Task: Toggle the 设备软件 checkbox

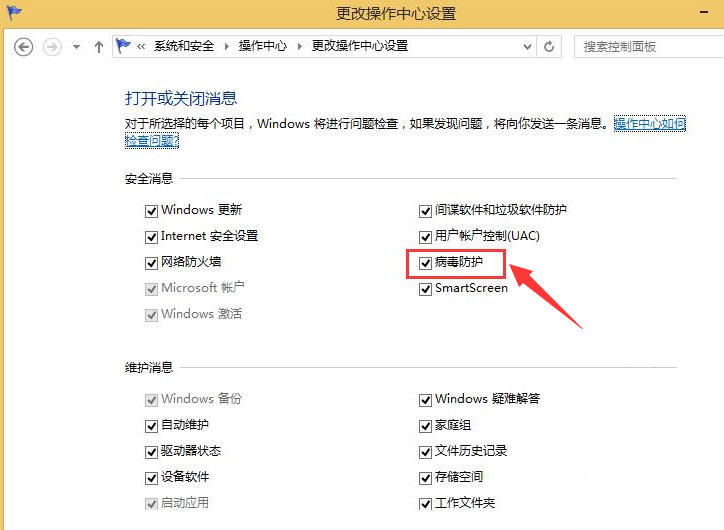Action: pyautogui.click(x=151, y=478)
